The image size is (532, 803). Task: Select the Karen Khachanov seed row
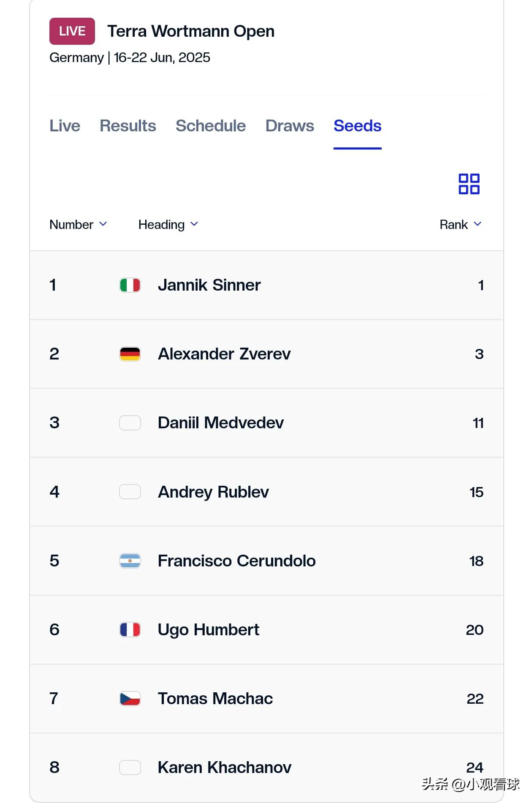pos(266,768)
